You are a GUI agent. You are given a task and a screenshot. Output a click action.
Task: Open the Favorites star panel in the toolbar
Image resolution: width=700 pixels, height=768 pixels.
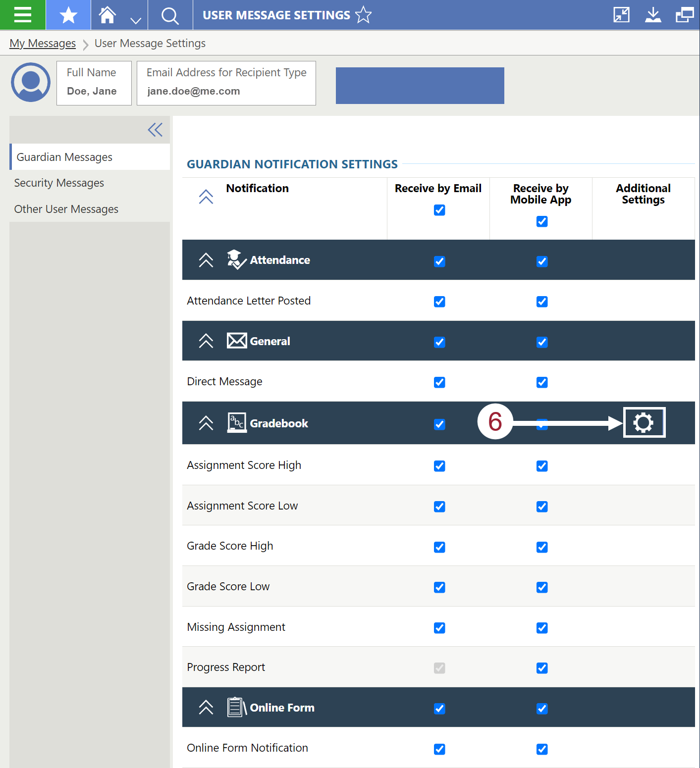[x=68, y=15]
